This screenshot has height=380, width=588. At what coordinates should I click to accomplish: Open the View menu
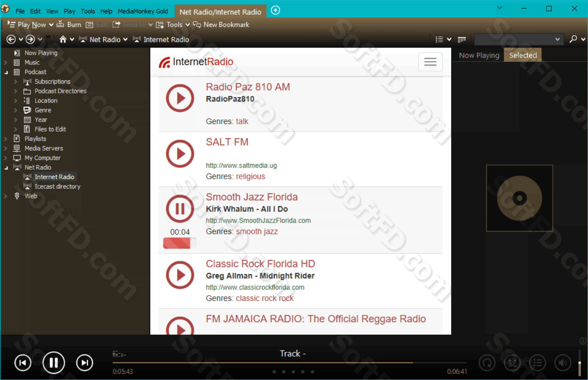52,11
